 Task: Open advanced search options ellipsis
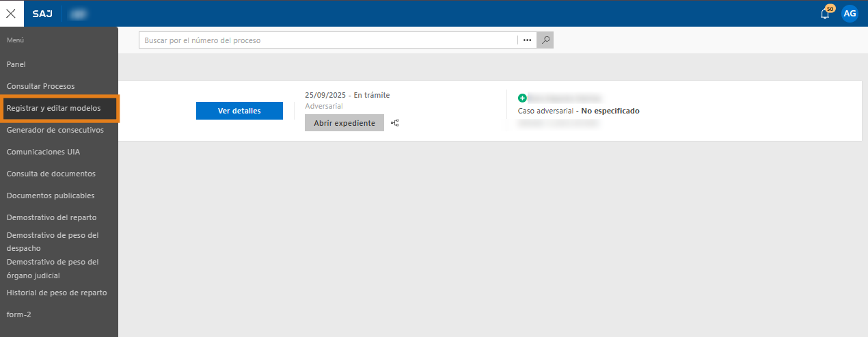[527, 40]
